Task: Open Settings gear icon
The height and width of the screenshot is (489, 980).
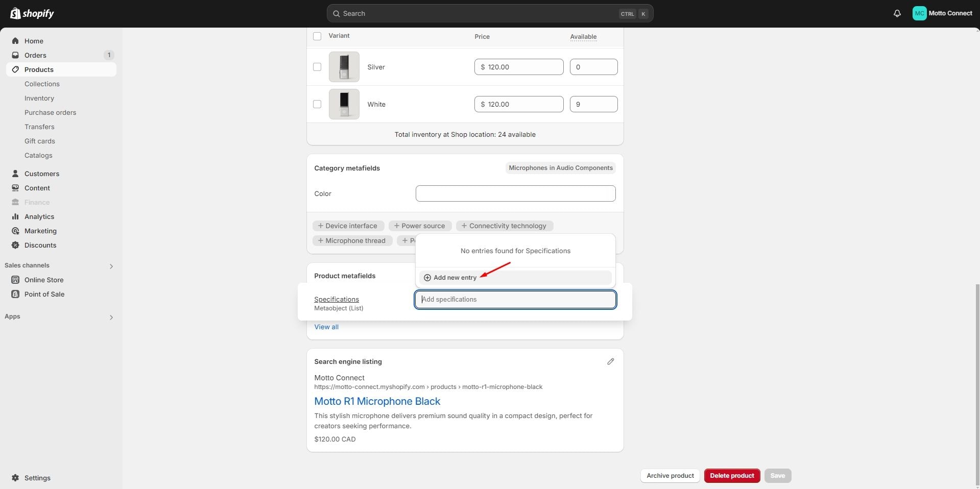Action: coord(15,478)
